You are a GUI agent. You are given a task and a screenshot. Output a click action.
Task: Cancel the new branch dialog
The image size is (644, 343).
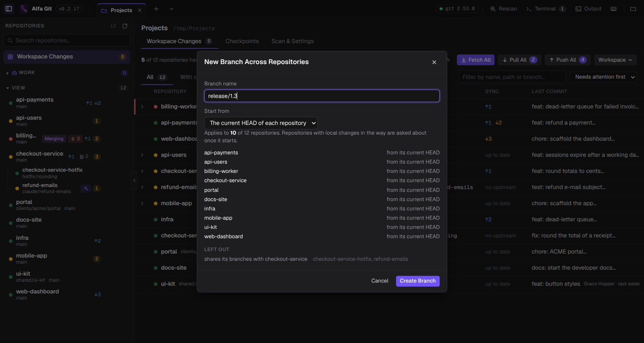tap(380, 281)
